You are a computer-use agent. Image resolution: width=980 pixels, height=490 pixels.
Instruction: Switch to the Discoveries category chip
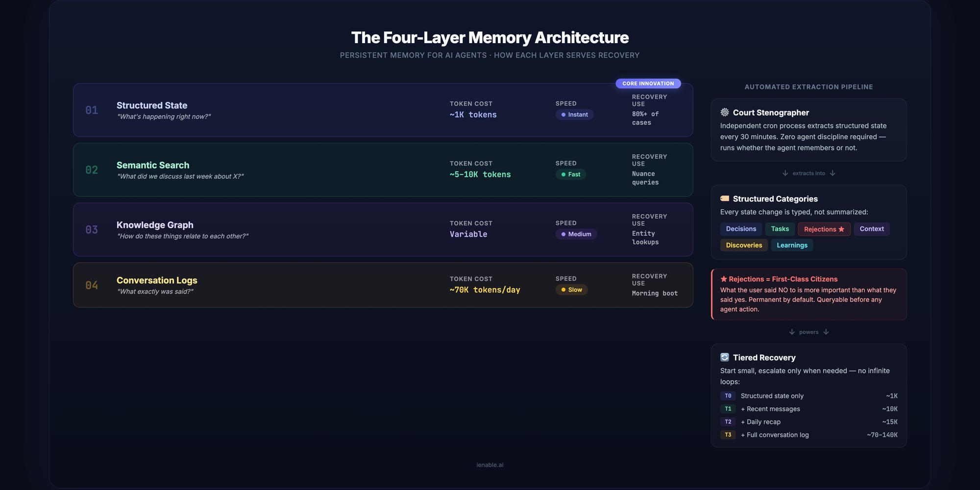click(744, 245)
